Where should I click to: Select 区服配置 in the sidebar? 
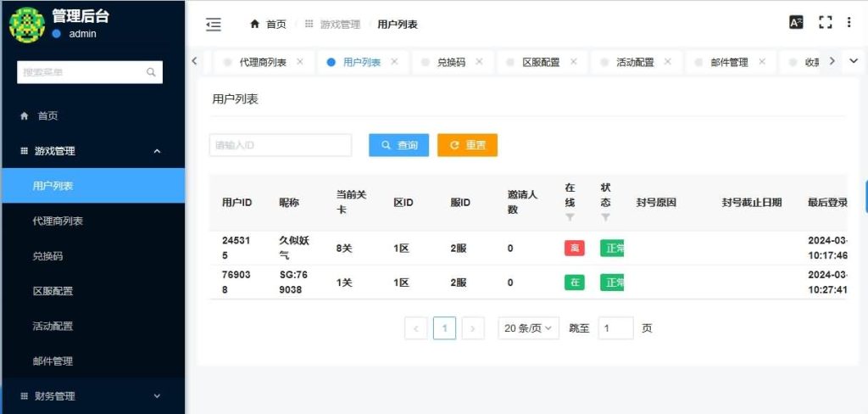93,291
